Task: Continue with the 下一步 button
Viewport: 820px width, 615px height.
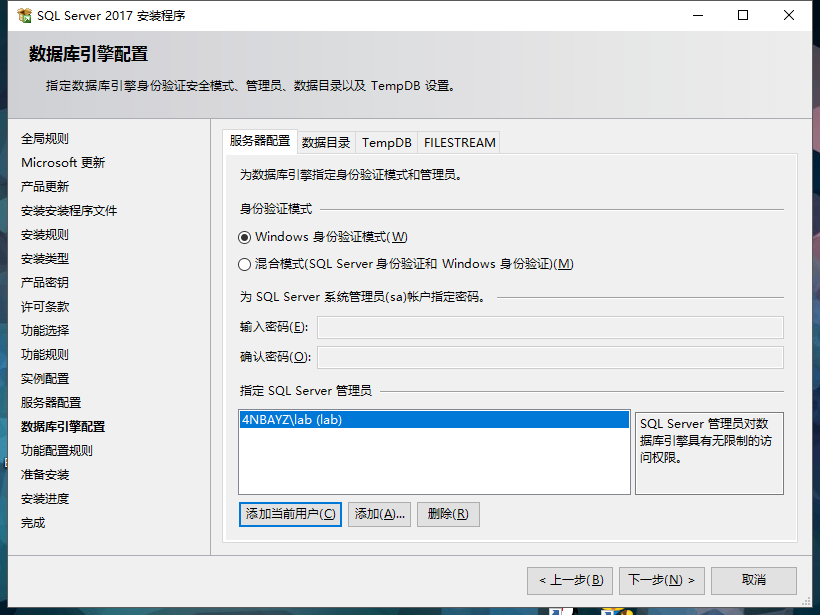Action: [661, 580]
